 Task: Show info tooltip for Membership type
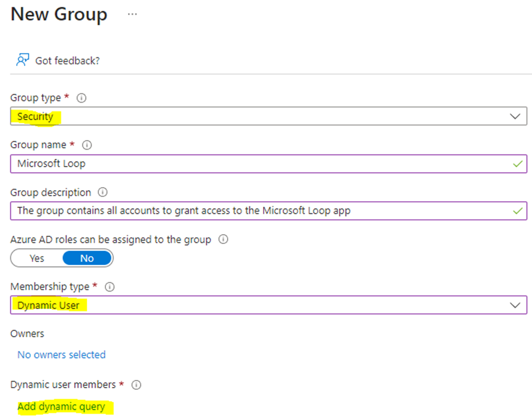pos(110,287)
